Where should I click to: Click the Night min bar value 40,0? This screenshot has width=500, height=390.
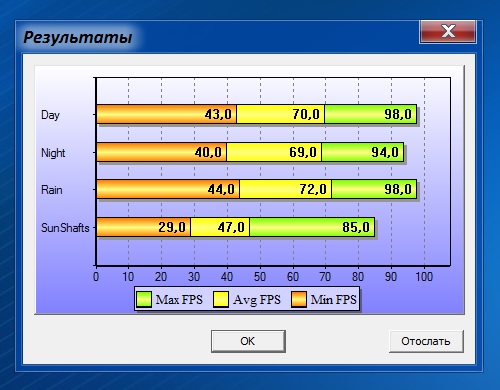pos(208,152)
